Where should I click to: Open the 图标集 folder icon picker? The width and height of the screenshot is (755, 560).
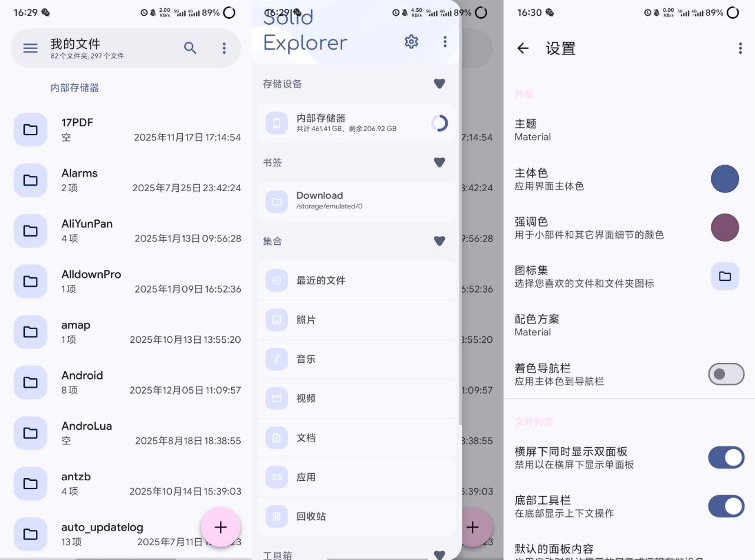pyautogui.click(x=725, y=276)
